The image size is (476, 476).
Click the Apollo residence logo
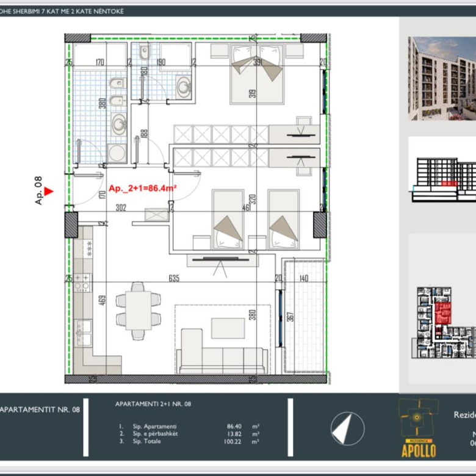point(418,427)
